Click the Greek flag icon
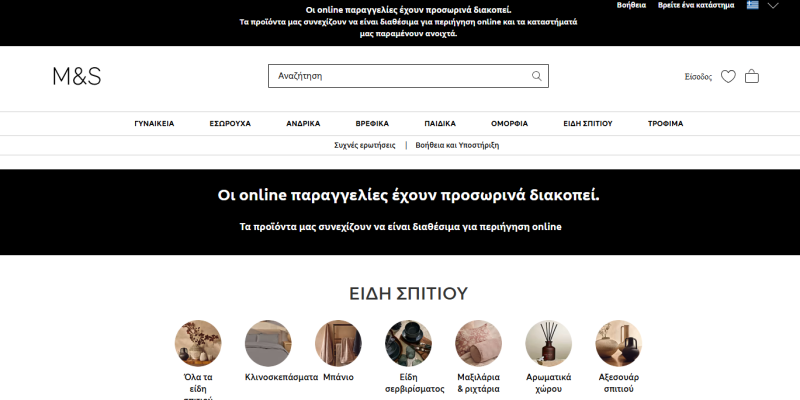The image size is (800, 400). click(752, 5)
